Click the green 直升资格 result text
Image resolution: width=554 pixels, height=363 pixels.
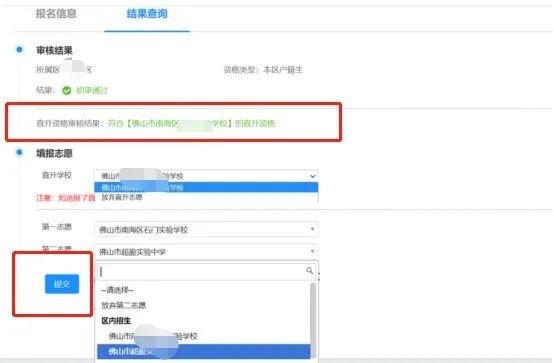[191, 123]
